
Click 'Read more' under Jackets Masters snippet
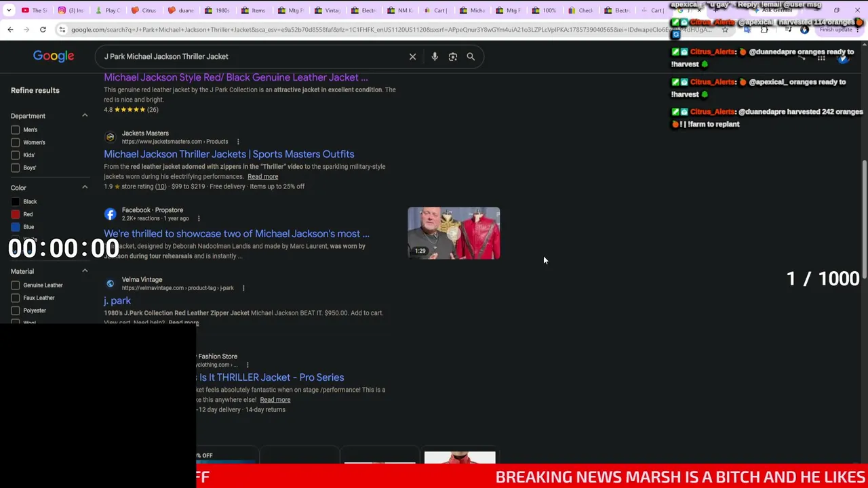(x=262, y=177)
